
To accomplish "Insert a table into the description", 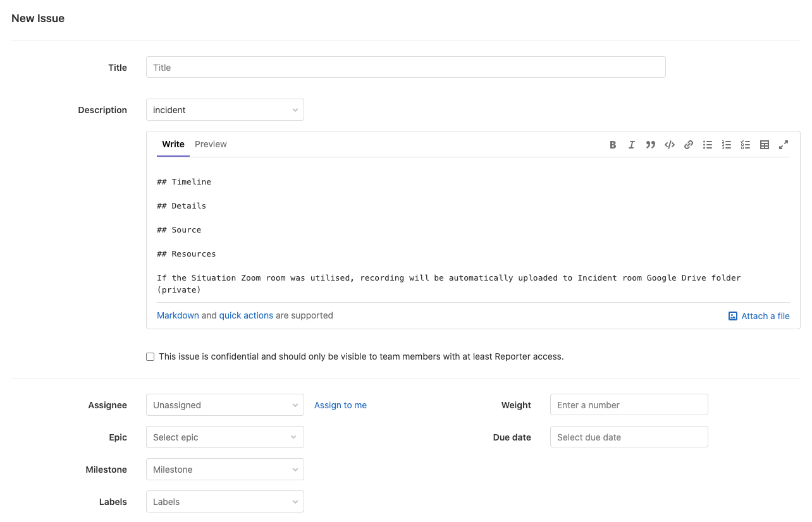I will click(765, 145).
